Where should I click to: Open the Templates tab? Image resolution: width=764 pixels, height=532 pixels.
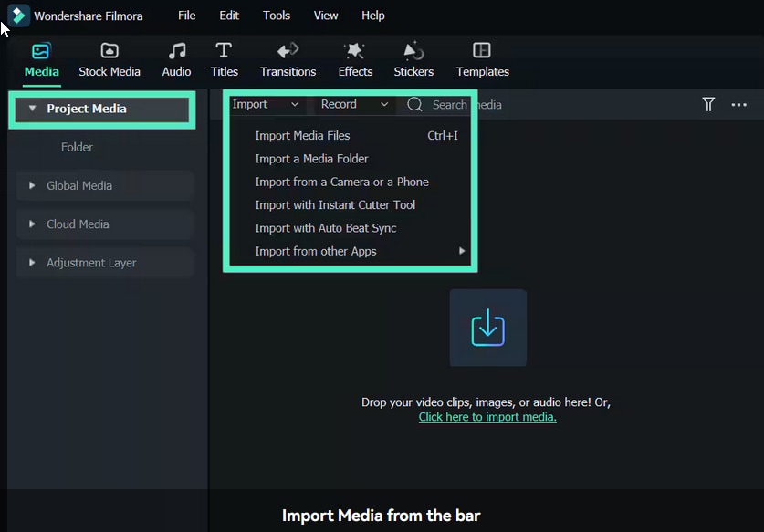[482, 60]
